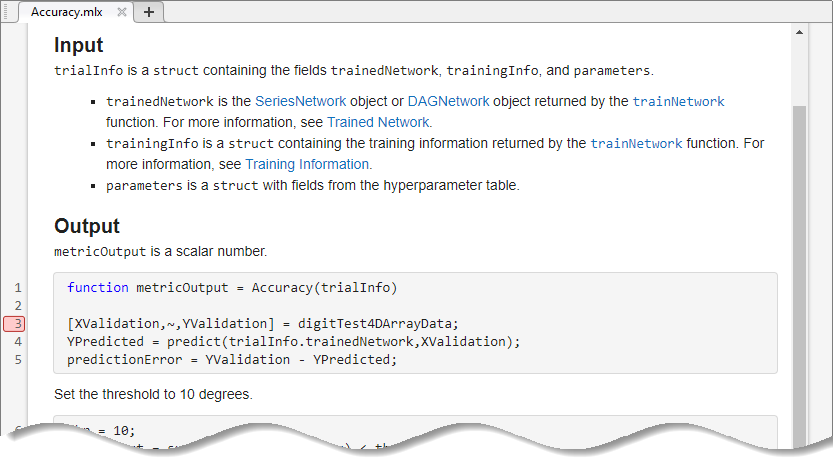The height and width of the screenshot is (461, 833).
Task: Click line number 1 in the gutter
Action: coord(17,288)
